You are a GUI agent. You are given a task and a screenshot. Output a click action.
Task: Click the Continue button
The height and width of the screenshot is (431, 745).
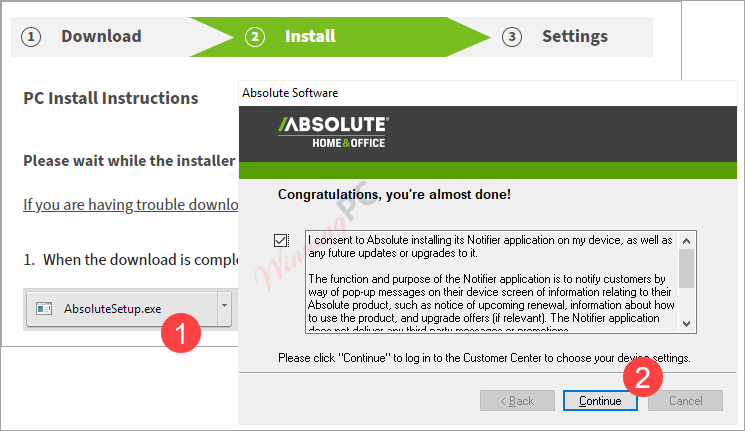click(600, 401)
